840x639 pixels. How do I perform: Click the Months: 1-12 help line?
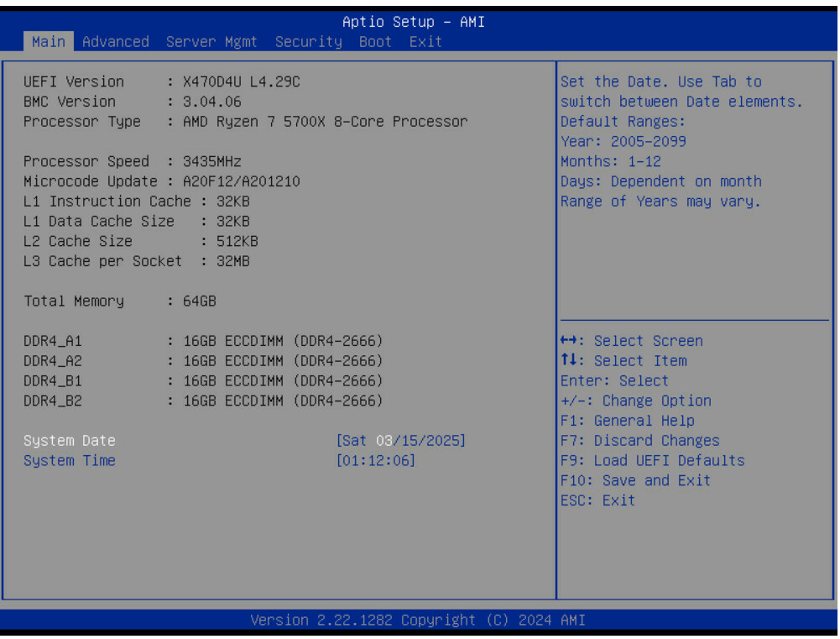point(611,161)
